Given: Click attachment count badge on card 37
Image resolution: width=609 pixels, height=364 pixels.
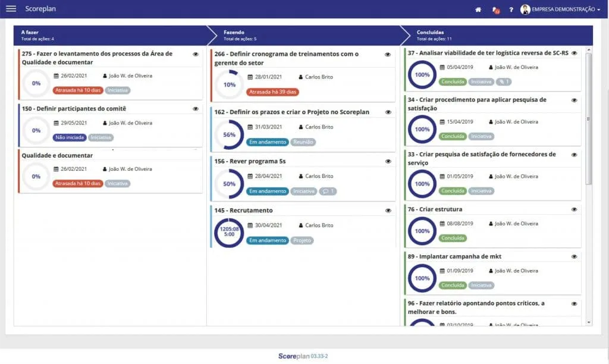Looking at the screenshot, I should tap(504, 82).
